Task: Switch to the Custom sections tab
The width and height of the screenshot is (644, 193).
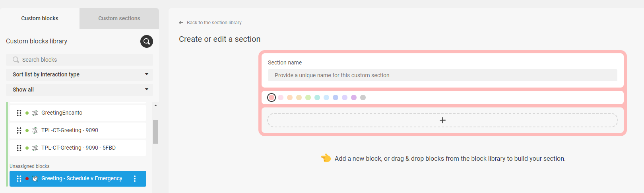Action: (119, 18)
